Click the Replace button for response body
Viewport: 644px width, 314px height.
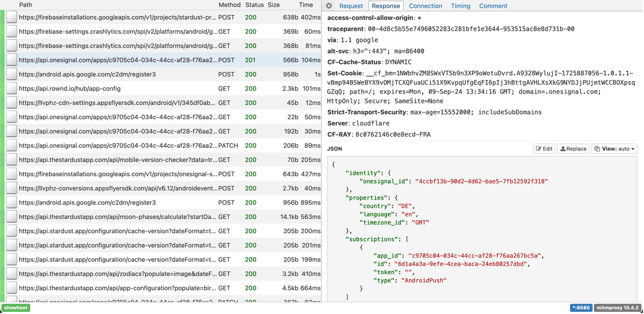(x=573, y=149)
